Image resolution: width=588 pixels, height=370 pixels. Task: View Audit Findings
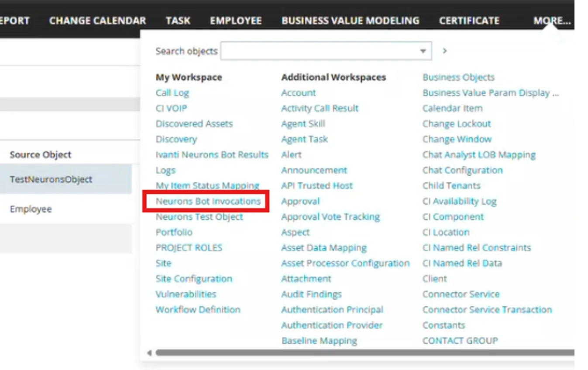(311, 294)
